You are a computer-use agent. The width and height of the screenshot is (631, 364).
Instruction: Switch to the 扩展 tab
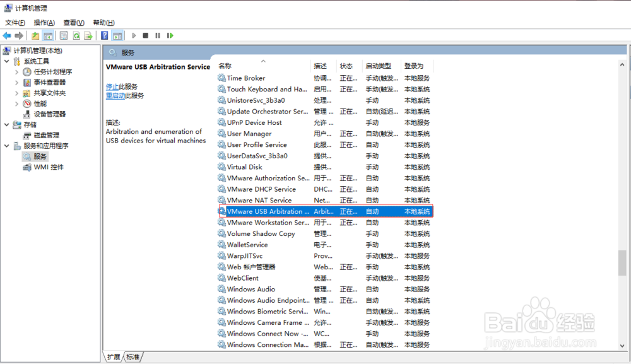tap(114, 357)
